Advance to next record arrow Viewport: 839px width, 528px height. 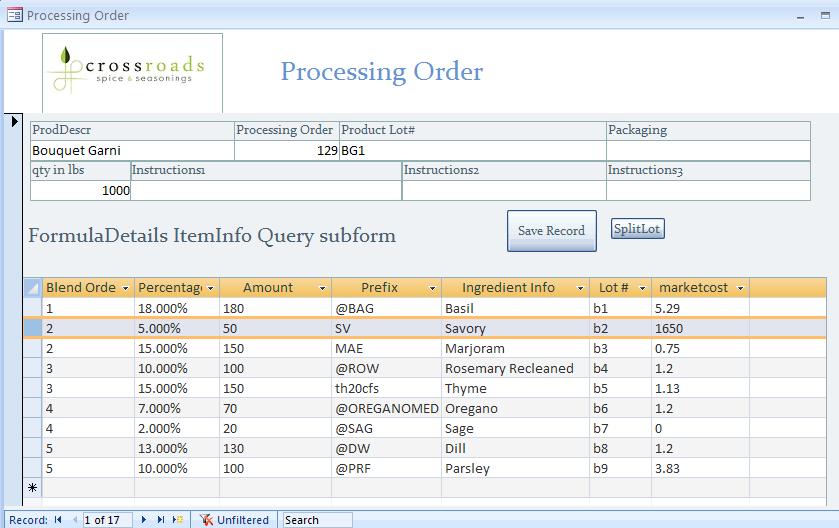pyautogui.click(x=145, y=520)
